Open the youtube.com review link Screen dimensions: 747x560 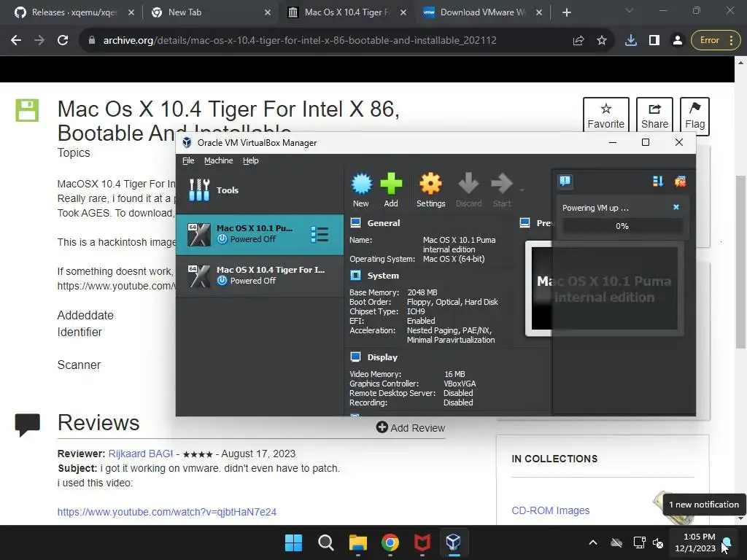pyautogui.click(x=167, y=512)
